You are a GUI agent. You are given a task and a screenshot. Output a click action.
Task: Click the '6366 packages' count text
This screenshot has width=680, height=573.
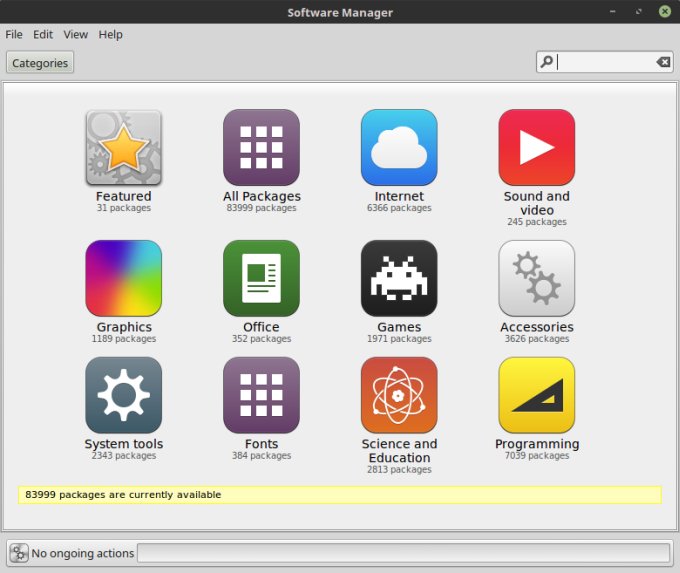pos(399,208)
